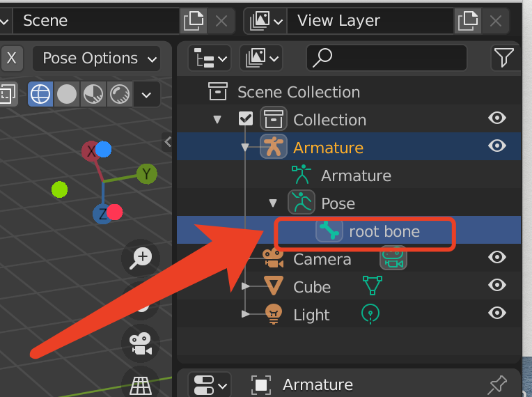
Task: Select the green Armature data icon
Action: (x=302, y=174)
